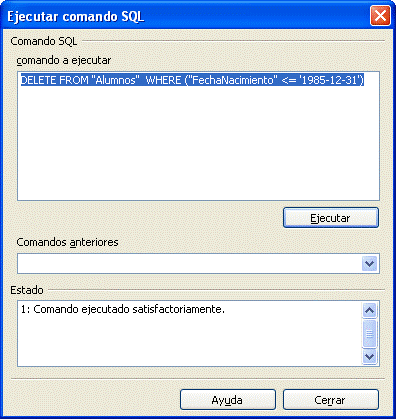Viewport: 396px width, 419px height.
Task: Click the Estado scrollbar down arrow
Action: (369, 356)
